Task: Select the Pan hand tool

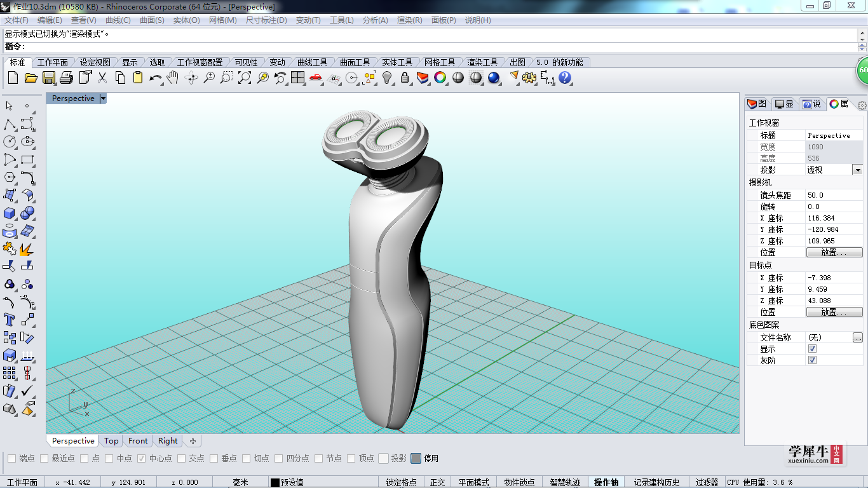Action: coord(173,78)
